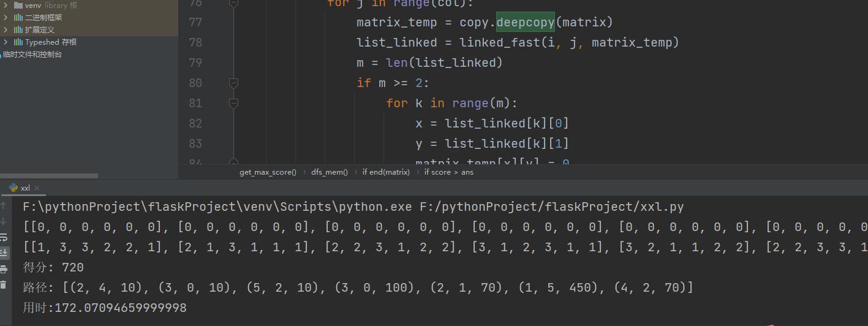Click the highlighted deepcopy word on line 77
Viewport: 868px width, 326px height.
point(525,23)
